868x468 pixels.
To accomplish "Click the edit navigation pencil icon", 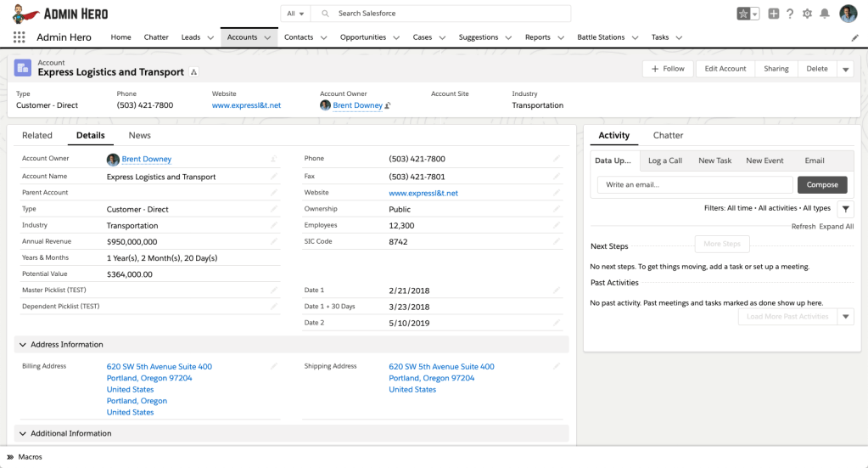I will pyautogui.click(x=854, y=37).
